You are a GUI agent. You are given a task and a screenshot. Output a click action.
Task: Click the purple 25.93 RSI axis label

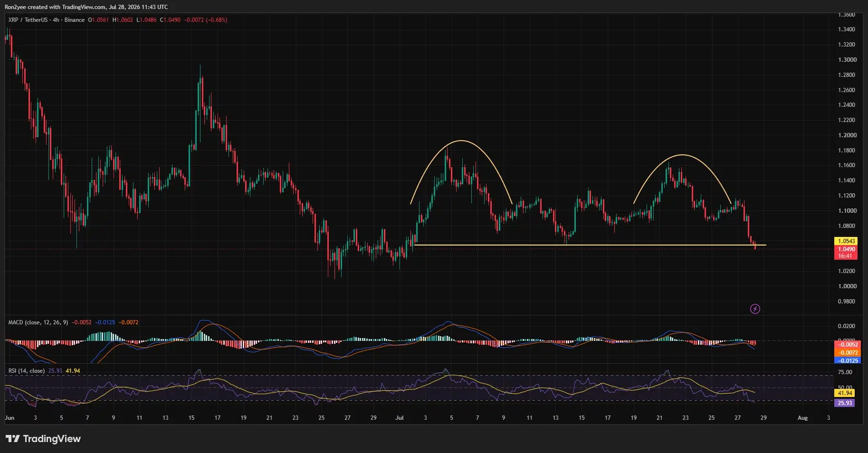click(845, 403)
